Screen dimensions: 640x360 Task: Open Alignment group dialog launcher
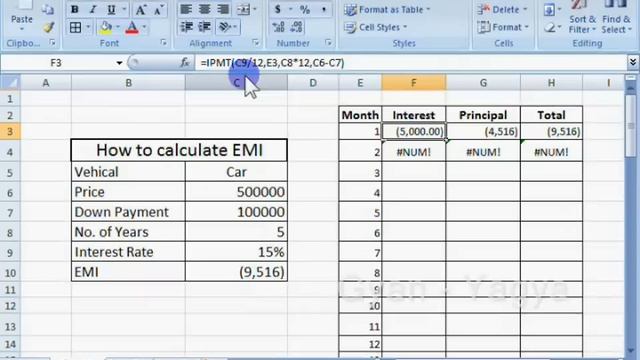pyautogui.click(x=256, y=42)
